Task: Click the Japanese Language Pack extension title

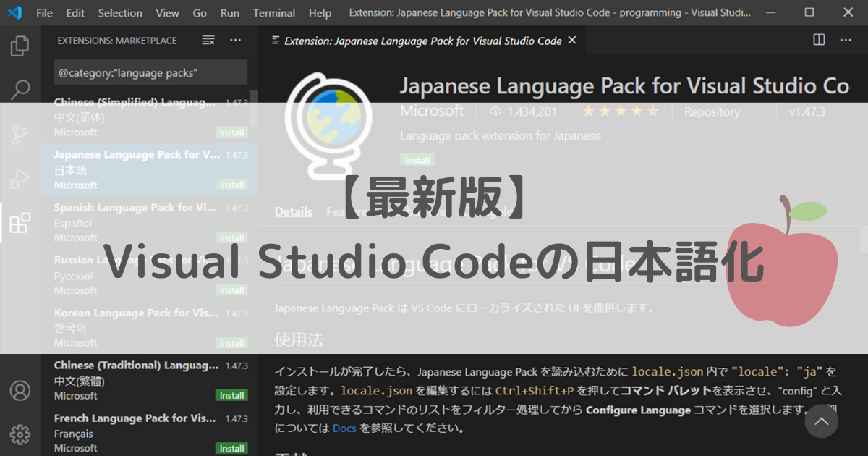Action: (x=624, y=85)
